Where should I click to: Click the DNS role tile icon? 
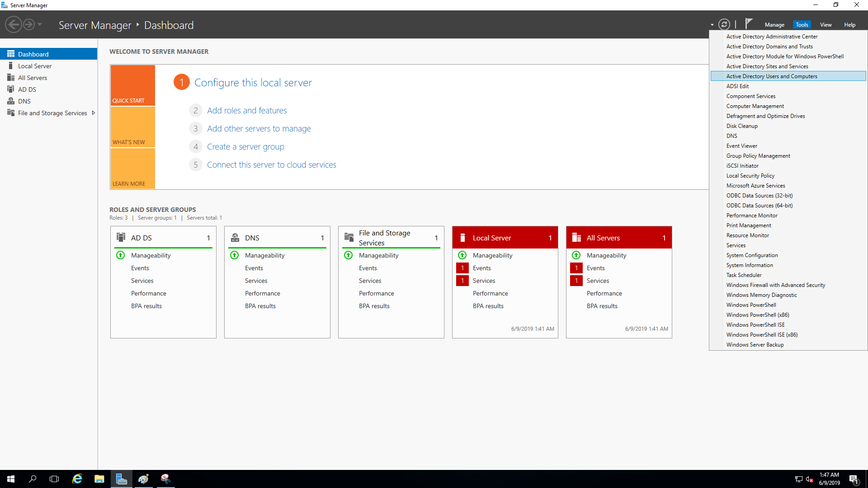(x=235, y=238)
